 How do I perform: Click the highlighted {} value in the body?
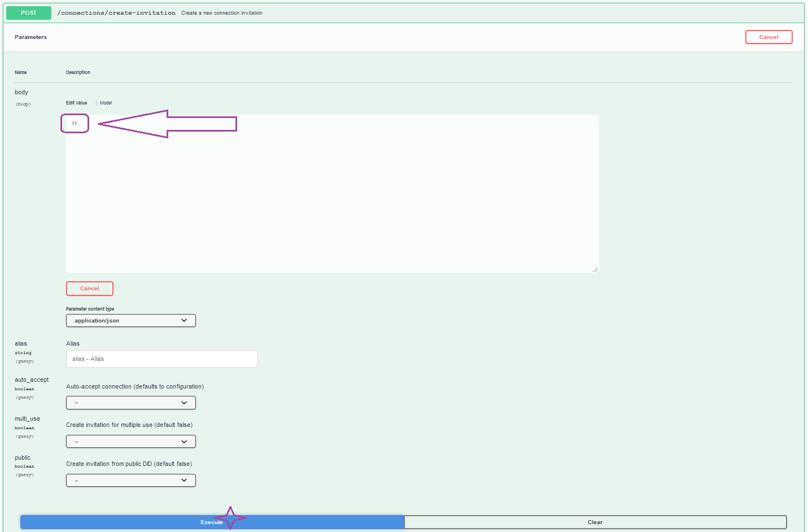74,123
